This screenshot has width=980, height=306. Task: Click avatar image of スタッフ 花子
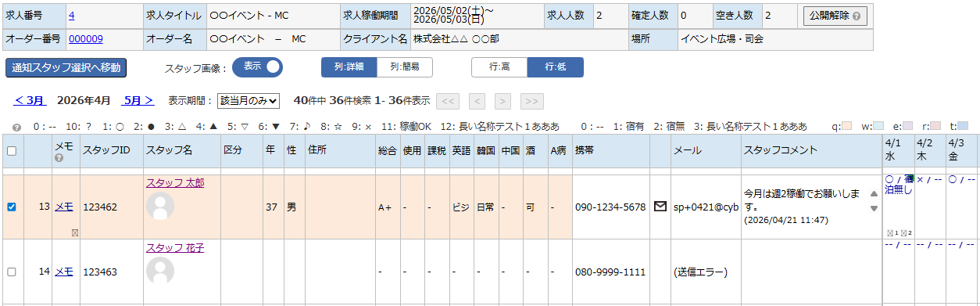click(x=160, y=271)
